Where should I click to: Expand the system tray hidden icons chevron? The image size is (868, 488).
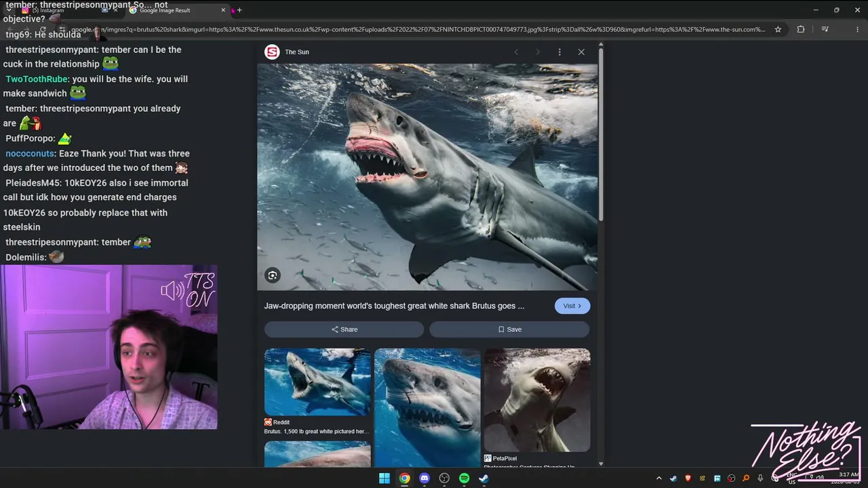pos(658,479)
